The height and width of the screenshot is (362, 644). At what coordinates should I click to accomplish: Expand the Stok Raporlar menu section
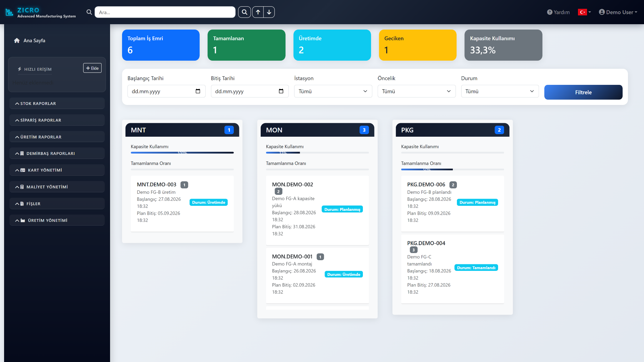(x=57, y=103)
